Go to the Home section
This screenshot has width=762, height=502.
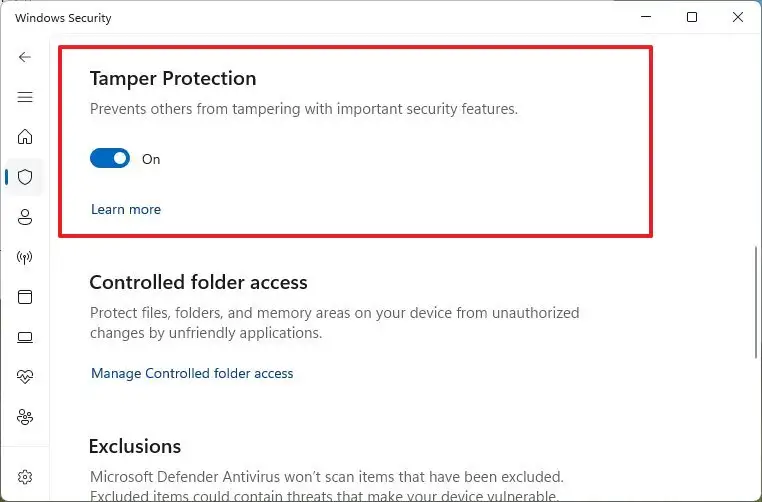pyautogui.click(x=25, y=137)
